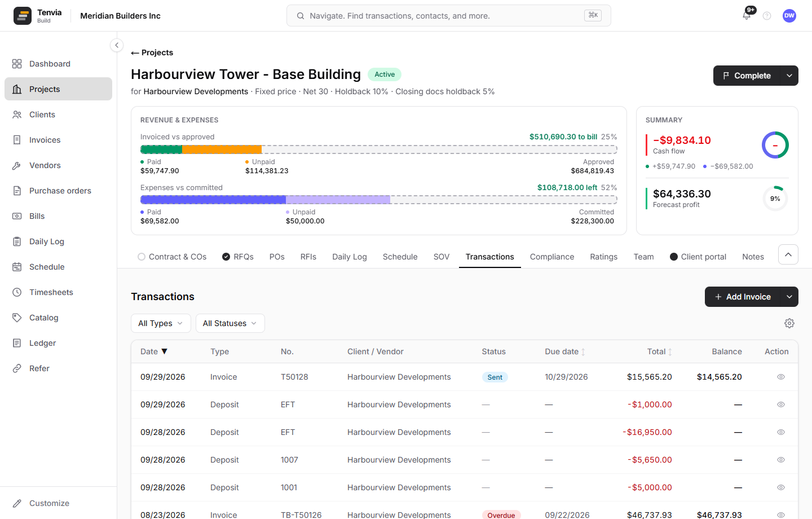812x519 pixels.
Task: Open the Notes tab
Action: pos(753,257)
